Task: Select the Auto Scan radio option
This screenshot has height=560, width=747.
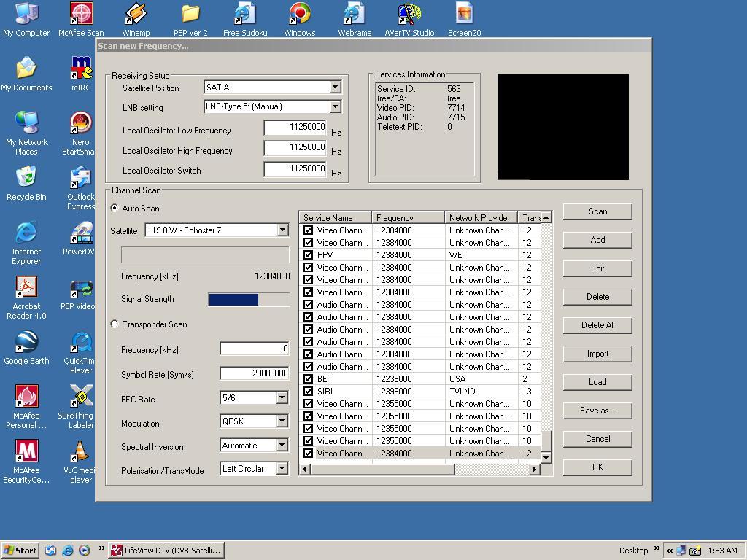Action: (x=115, y=208)
